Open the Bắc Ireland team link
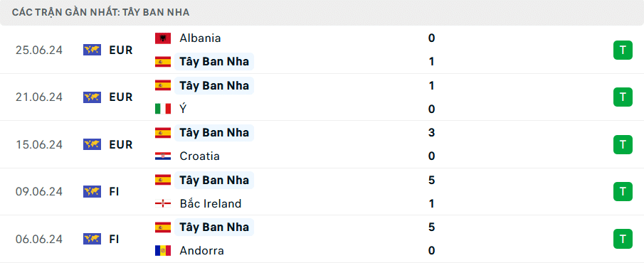The image size is (644, 263). (x=211, y=203)
